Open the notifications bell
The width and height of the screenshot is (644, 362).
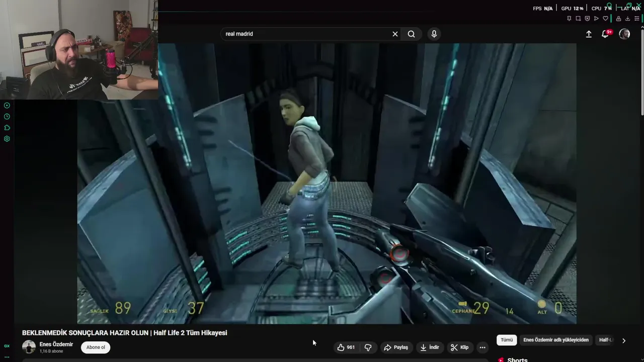point(605,34)
